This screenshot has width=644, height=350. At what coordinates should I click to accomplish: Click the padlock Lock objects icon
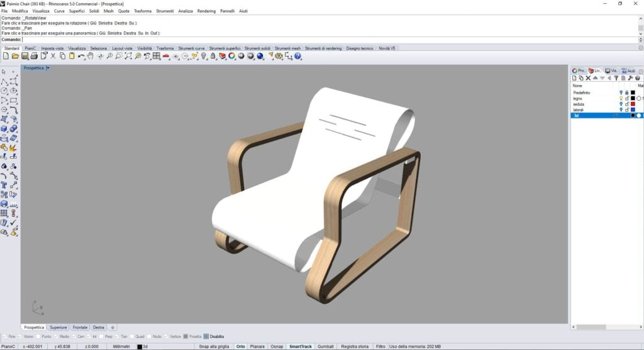point(213,57)
